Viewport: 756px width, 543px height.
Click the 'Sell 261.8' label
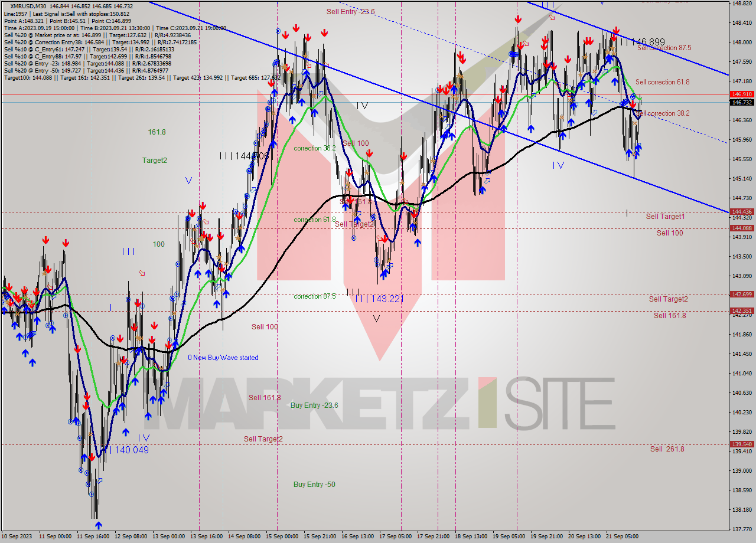click(667, 449)
